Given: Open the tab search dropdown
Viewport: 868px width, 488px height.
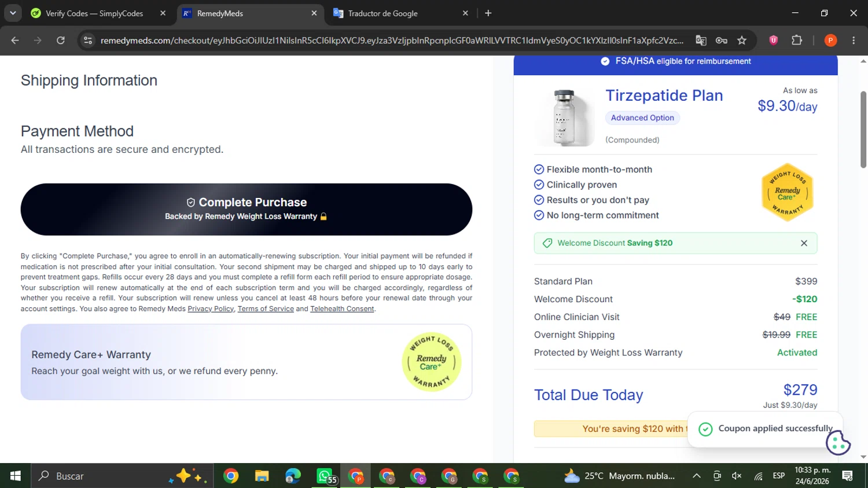Looking at the screenshot, I should pyautogui.click(x=12, y=13).
